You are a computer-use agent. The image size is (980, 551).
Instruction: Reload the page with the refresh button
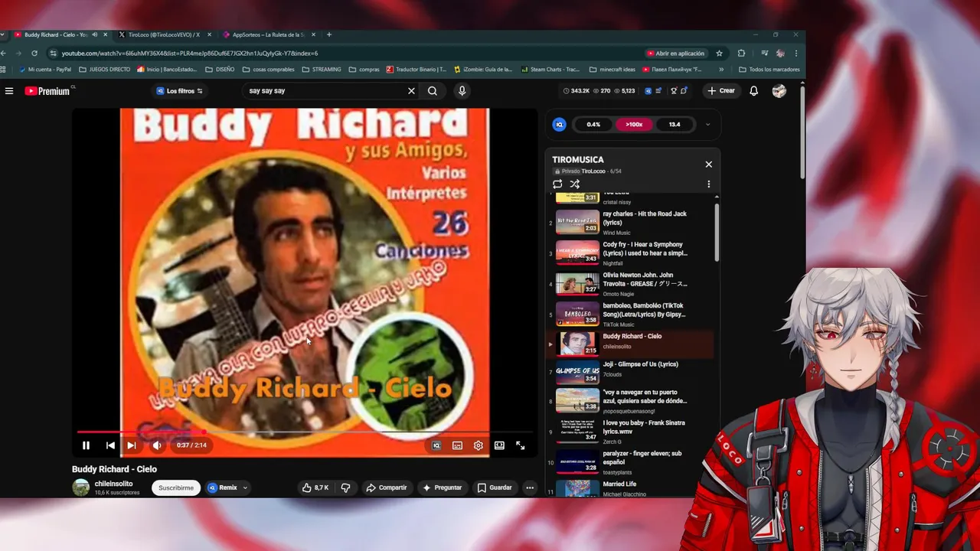click(34, 54)
